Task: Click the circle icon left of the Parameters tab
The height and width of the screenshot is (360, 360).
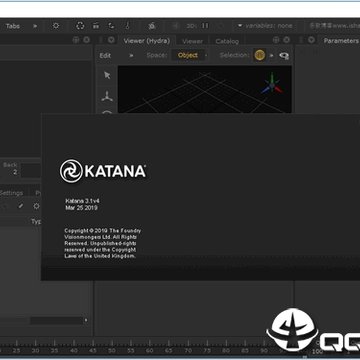Action: 311,40
